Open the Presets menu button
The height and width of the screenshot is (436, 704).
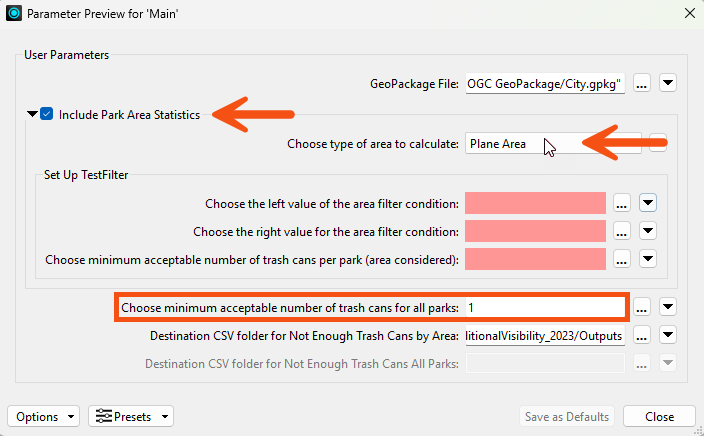[131, 417]
